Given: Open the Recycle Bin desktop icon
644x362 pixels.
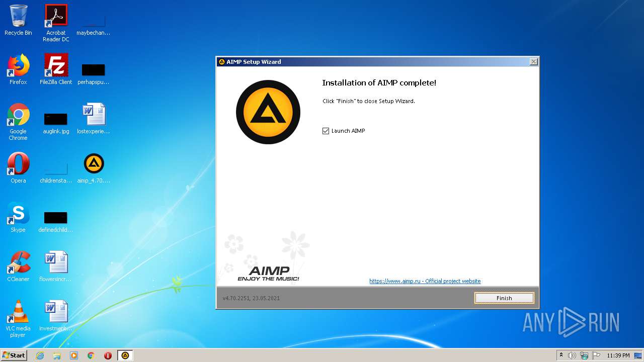Looking at the screenshot, I should (x=18, y=21).
